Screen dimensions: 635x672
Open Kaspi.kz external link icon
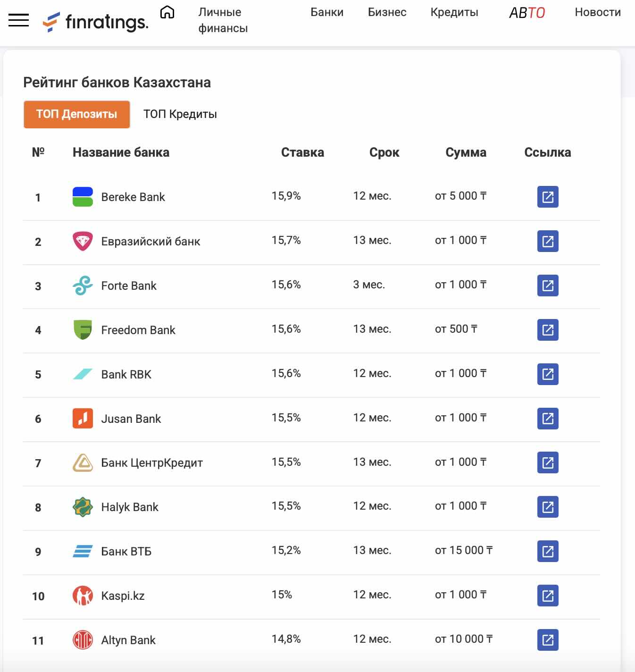(x=548, y=596)
